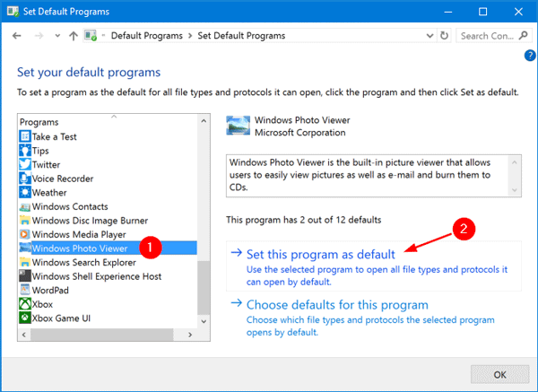
Task: Click the program list scroll down arrow
Action: pyautogui.click(x=204, y=321)
